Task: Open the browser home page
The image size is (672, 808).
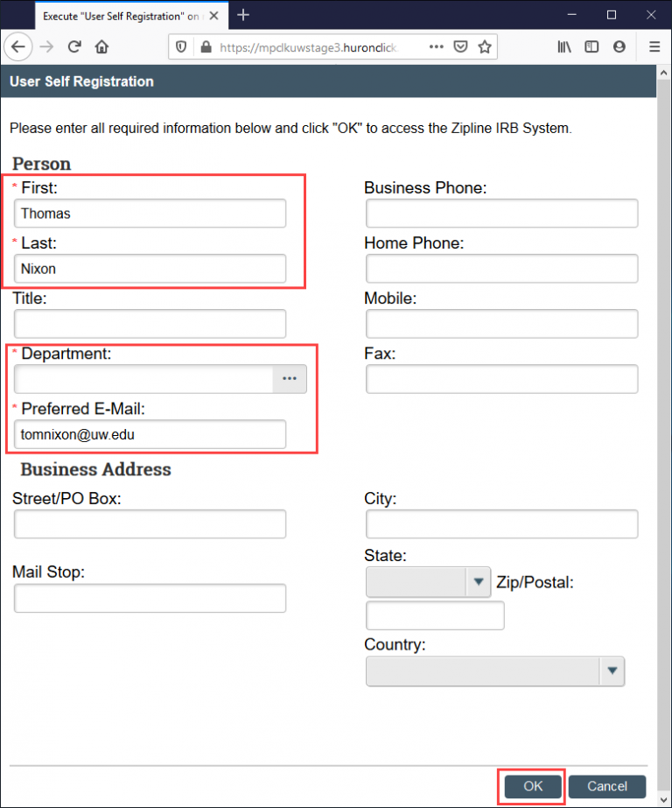Action: 101,46
